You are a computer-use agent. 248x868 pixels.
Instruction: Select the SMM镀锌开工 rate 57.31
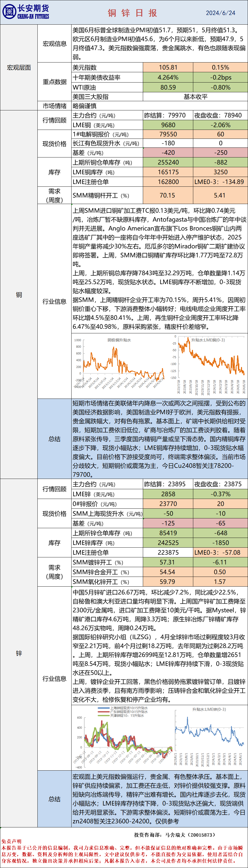168,562
